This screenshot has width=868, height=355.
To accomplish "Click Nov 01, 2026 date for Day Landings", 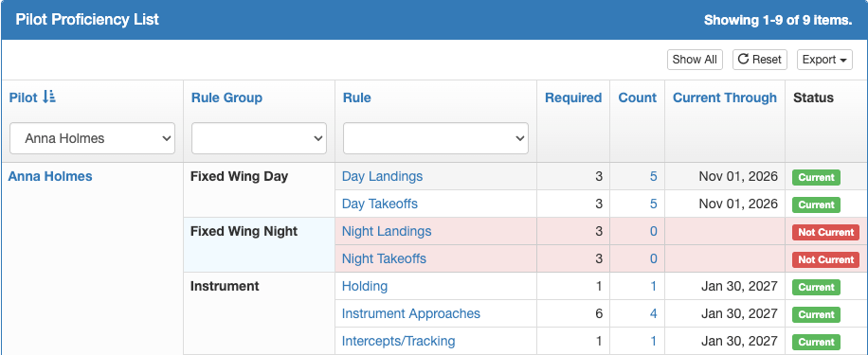I will pyautogui.click(x=738, y=176).
